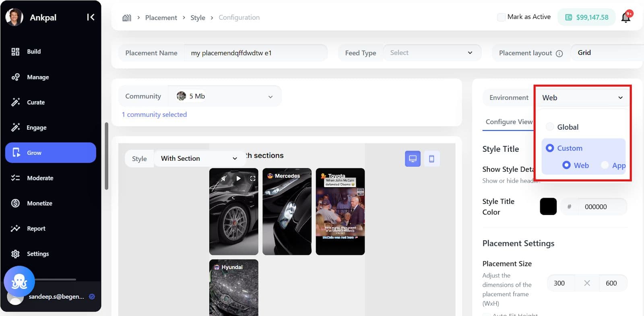The width and height of the screenshot is (644, 316).
Task: Collapse the sidebar with the arrow icon
Action: (91, 17)
